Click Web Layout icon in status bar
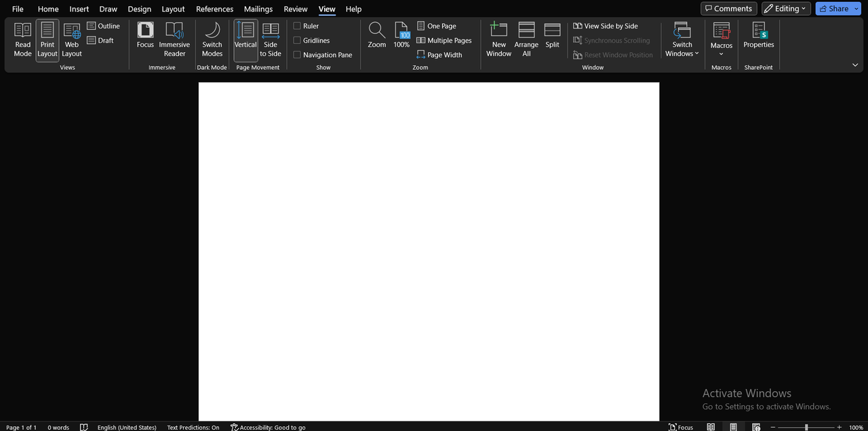The width and height of the screenshot is (868, 431). (x=756, y=427)
